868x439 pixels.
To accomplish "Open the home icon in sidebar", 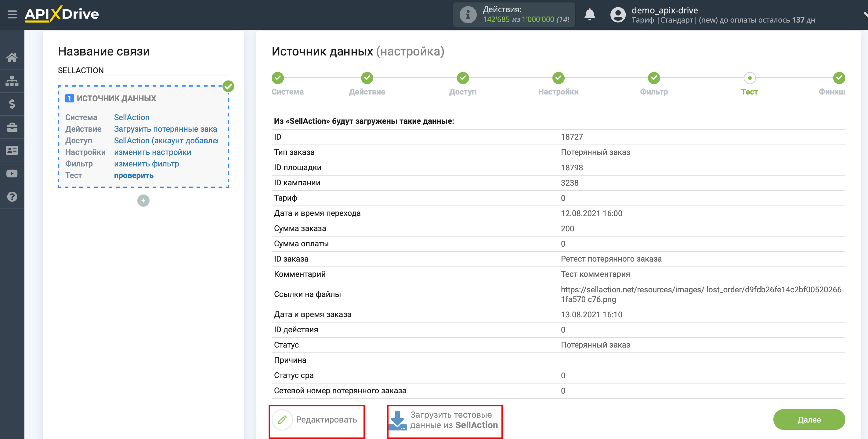I will pos(12,58).
